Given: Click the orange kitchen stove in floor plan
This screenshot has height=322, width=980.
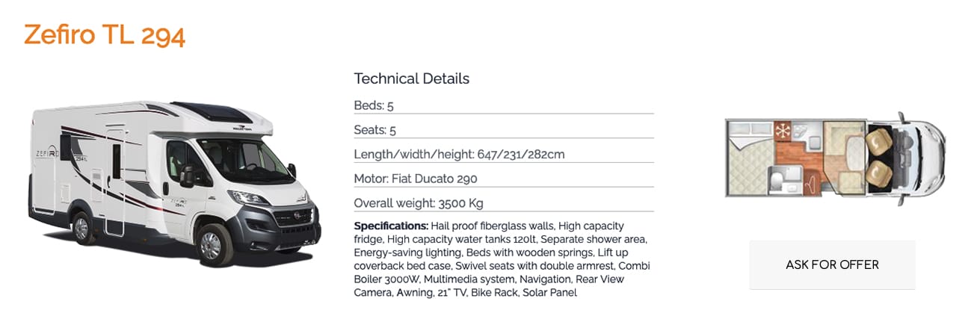Looking at the screenshot, I should pos(783,129).
